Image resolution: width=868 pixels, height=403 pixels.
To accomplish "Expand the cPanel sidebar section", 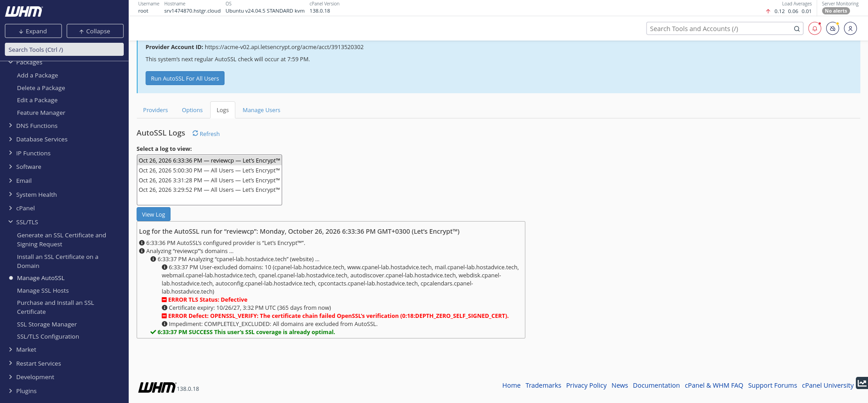I will (x=25, y=208).
